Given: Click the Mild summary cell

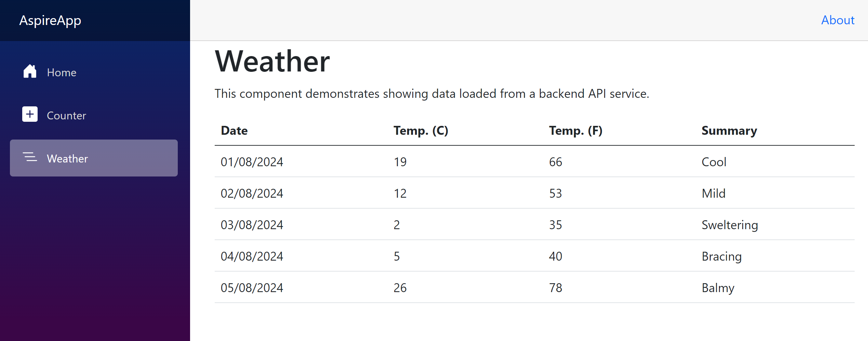Looking at the screenshot, I should [x=713, y=193].
